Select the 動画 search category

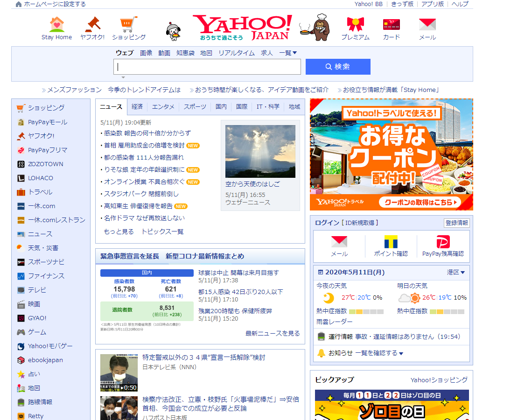(x=164, y=53)
